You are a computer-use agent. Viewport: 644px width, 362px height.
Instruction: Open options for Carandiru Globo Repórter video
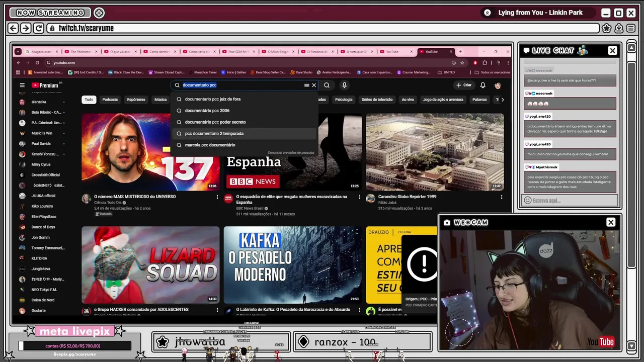click(501, 197)
